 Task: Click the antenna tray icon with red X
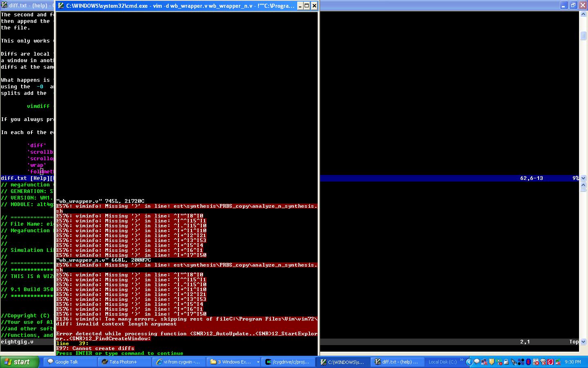tap(499, 362)
